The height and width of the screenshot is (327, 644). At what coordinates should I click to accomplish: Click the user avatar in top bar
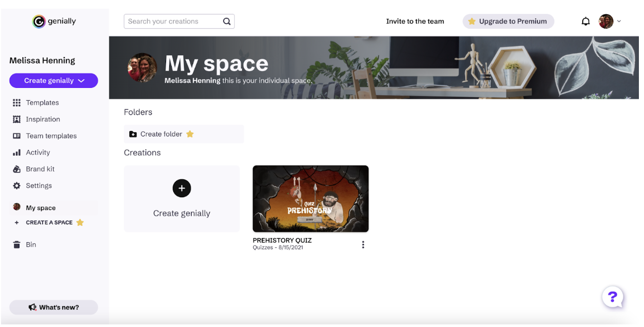pos(606,21)
